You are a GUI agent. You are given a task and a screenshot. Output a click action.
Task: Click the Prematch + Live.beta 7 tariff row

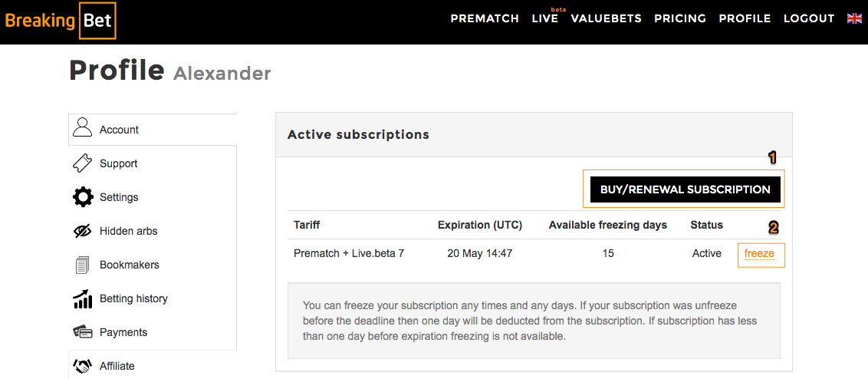536,254
